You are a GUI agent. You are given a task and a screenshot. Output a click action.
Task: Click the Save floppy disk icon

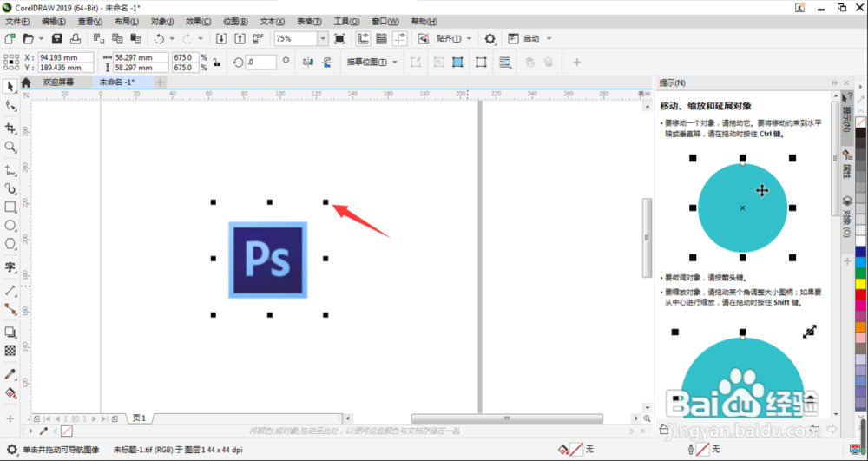pyautogui.click(x=57, y=39)
